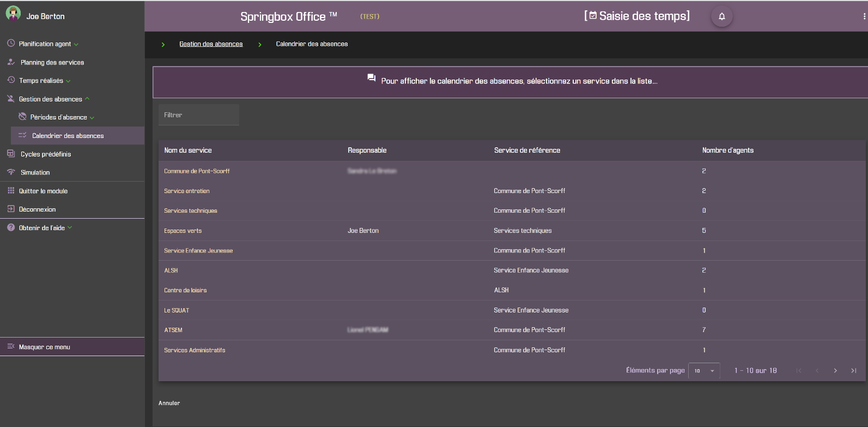Click the grid icon beside Quitter le module
868x427 pixels.
click(11, 191)
